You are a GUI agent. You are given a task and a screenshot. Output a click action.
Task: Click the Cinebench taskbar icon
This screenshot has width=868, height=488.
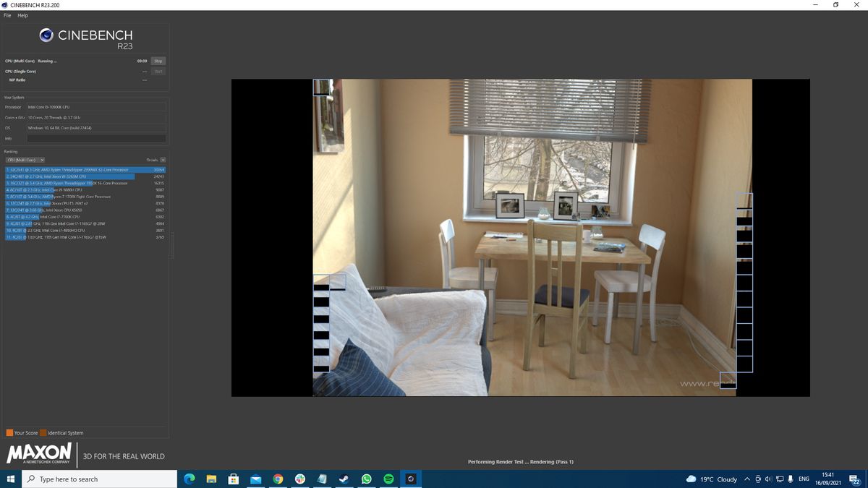pyautogui.click(x=410, y=479)
